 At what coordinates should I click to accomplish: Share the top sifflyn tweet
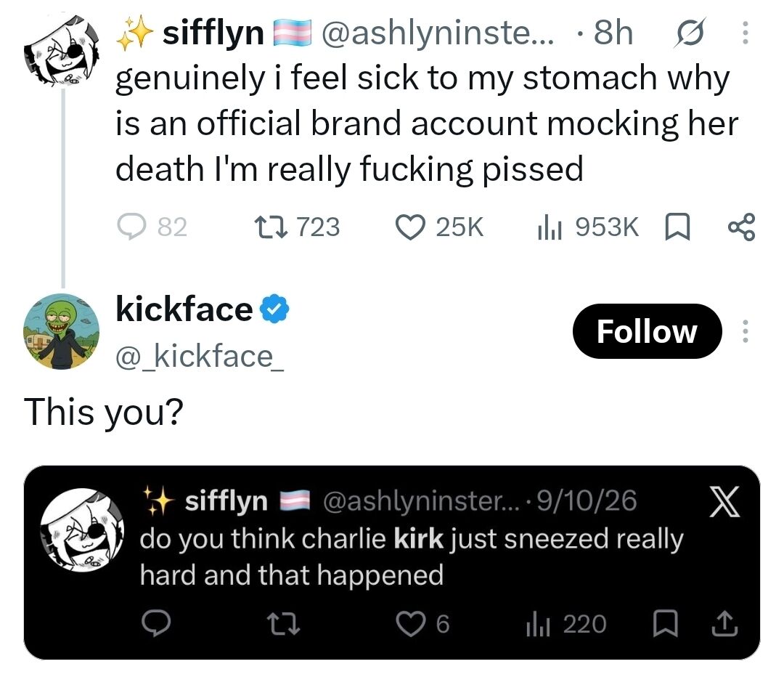(741, 227)
